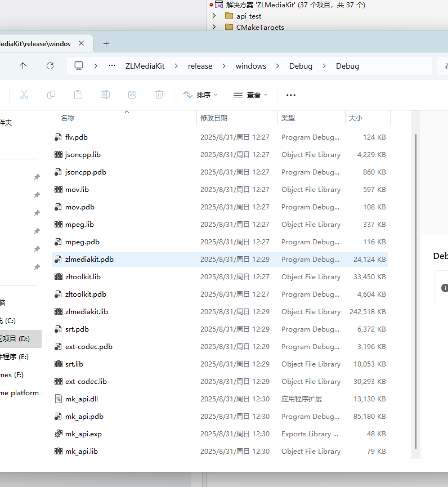Select mk_api.lib file
This screenshot has height=487, width=448.
(220, 452)
